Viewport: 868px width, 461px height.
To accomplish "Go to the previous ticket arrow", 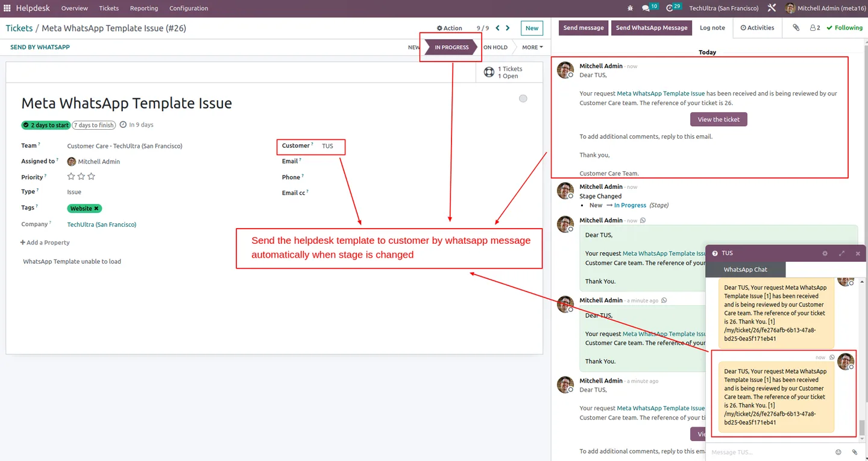I will [497, 28].
